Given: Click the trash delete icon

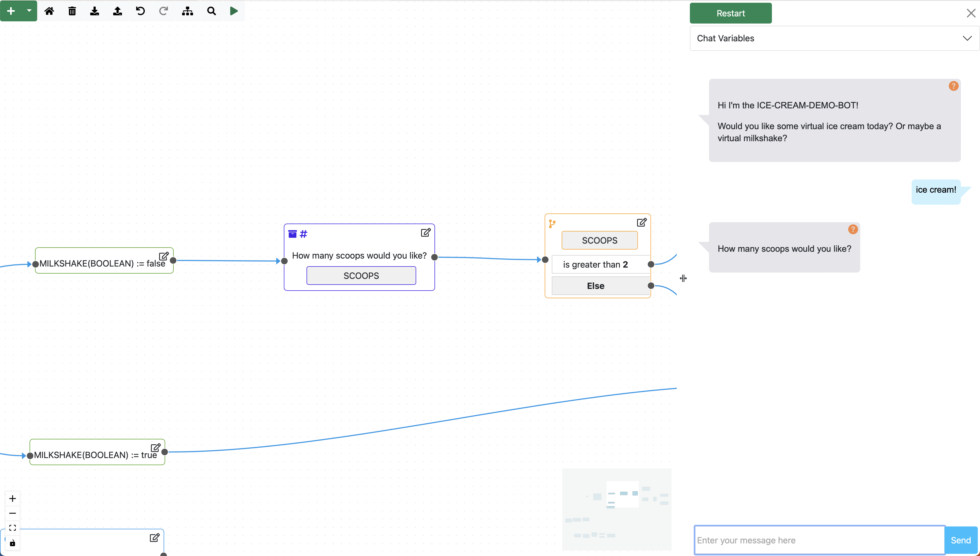Looking at the screenshot, I should click(72, 11).
